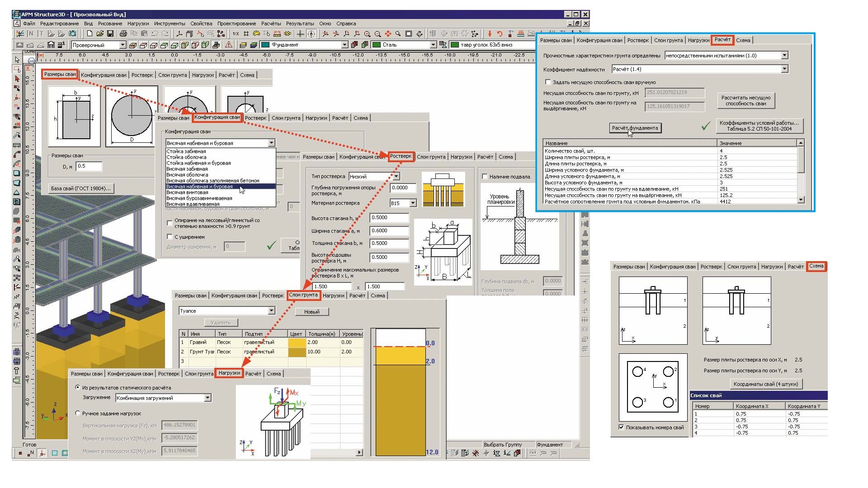Image resolution: width=868 pixels, height=488 pixels.
Task: Open the 'Комбинация загружений' dropdown
Action: (x=208, y=398)
